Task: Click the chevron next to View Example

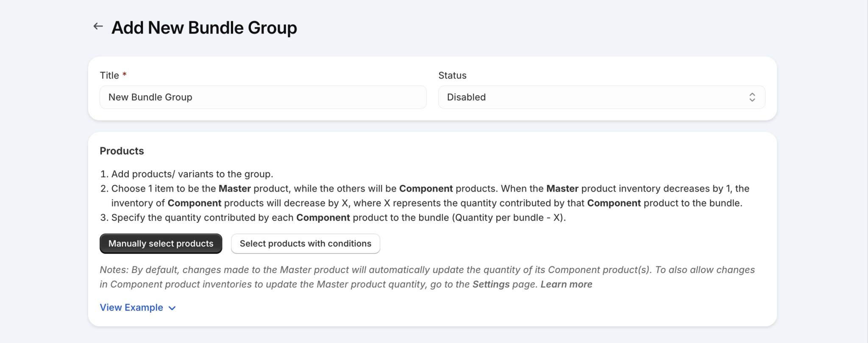Action: click(x=172, y=308)
